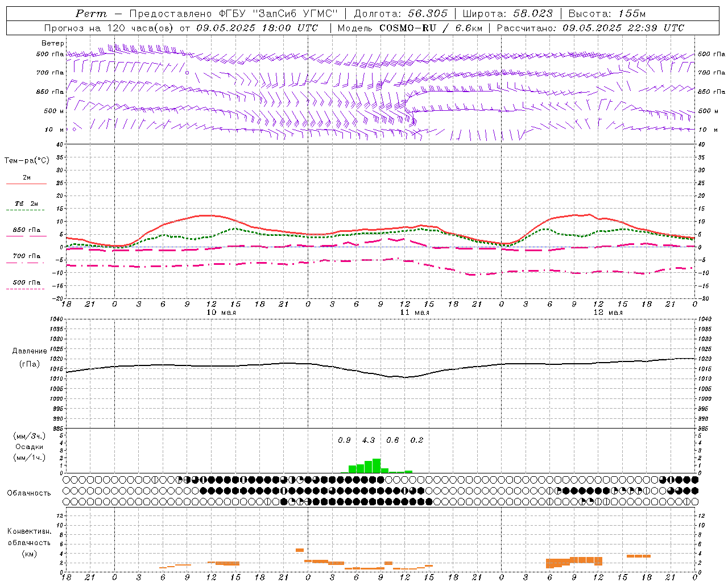Click the Тем-ра(°C) temperature panel label
This screenshot has width=728, height=582.
pyautogui.click(x=27, y=161)
